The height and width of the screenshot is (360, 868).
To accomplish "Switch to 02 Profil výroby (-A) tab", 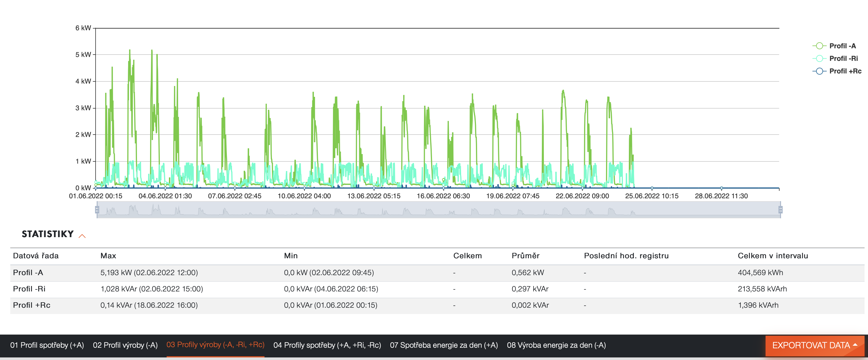I will coord(125,345).
